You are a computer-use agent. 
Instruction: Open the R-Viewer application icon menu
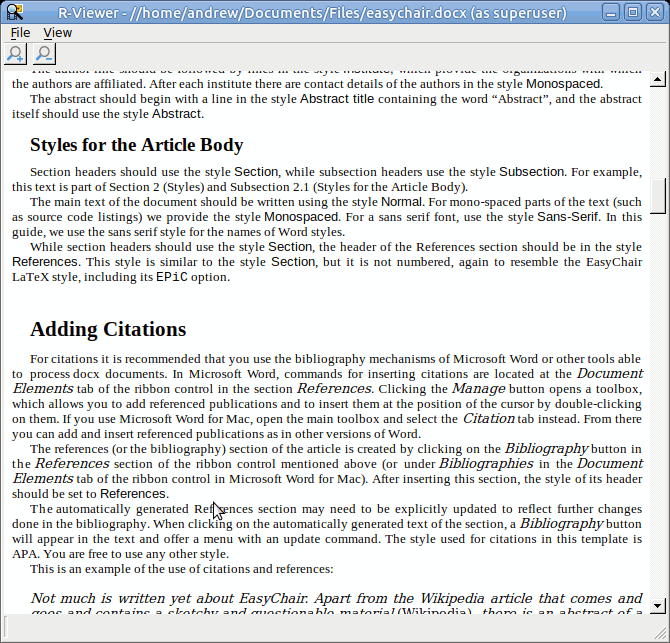coord(15,12)
